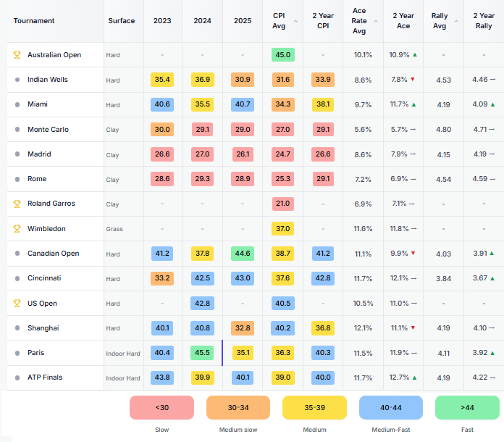Viewport: 504px width, 442px height.
Task: Click the green up arrow in Paris 2 Year Rally
Action: [492, 353]
